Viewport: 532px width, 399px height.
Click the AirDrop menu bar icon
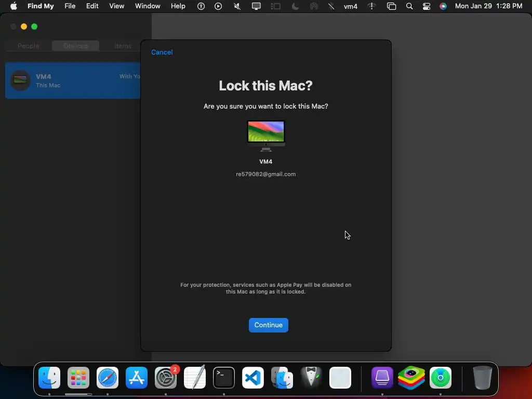pyautogui.click(x=314, y=6)
